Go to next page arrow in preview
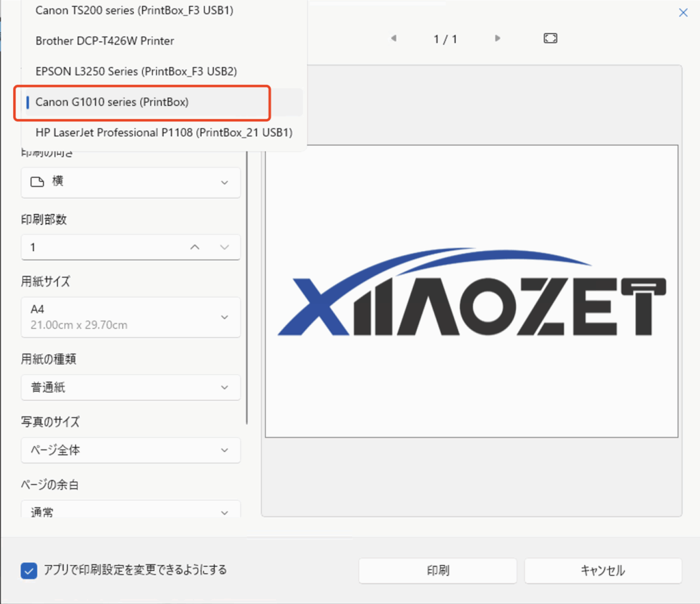The image size is (700, 604). (498, 38)
